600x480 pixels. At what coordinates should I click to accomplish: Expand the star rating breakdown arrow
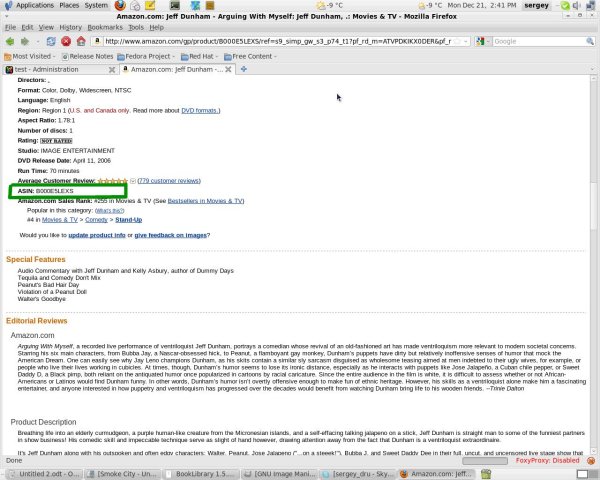pyautogui.click(x=133, y=181)
